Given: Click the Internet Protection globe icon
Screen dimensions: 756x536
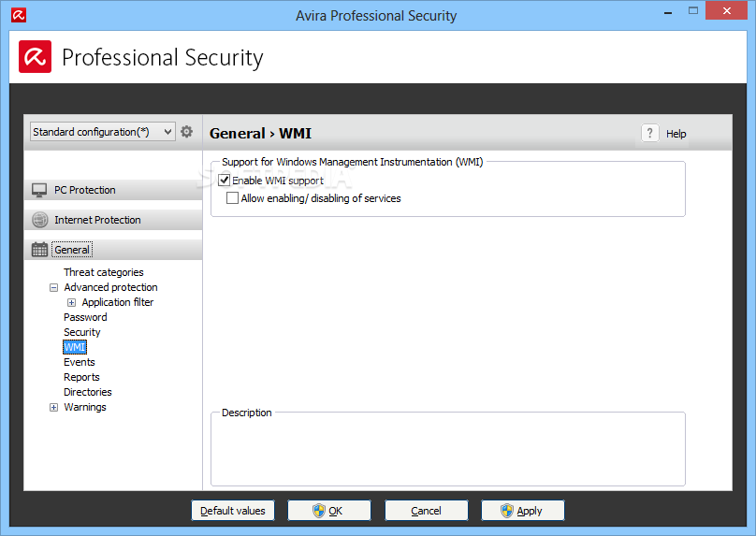Looking at the screenshot, I should (x=39, y=220).
